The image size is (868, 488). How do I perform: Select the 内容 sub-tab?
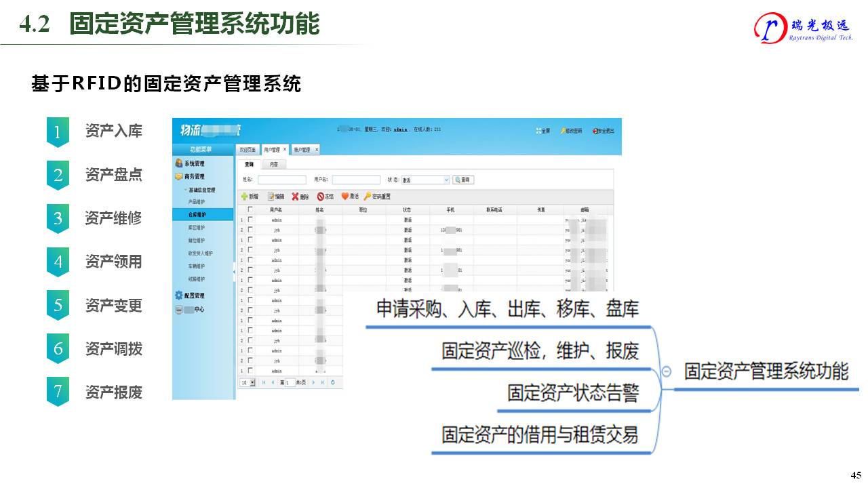[273, 164]
